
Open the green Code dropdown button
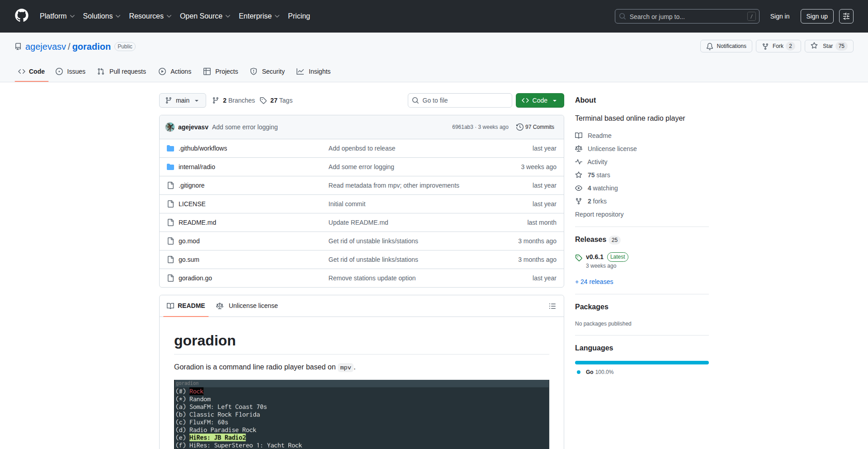pos(540,100)
